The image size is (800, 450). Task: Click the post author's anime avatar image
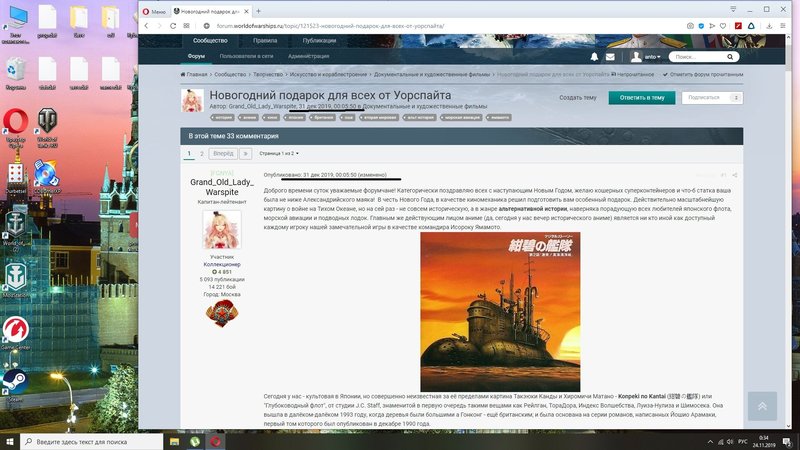222,231
